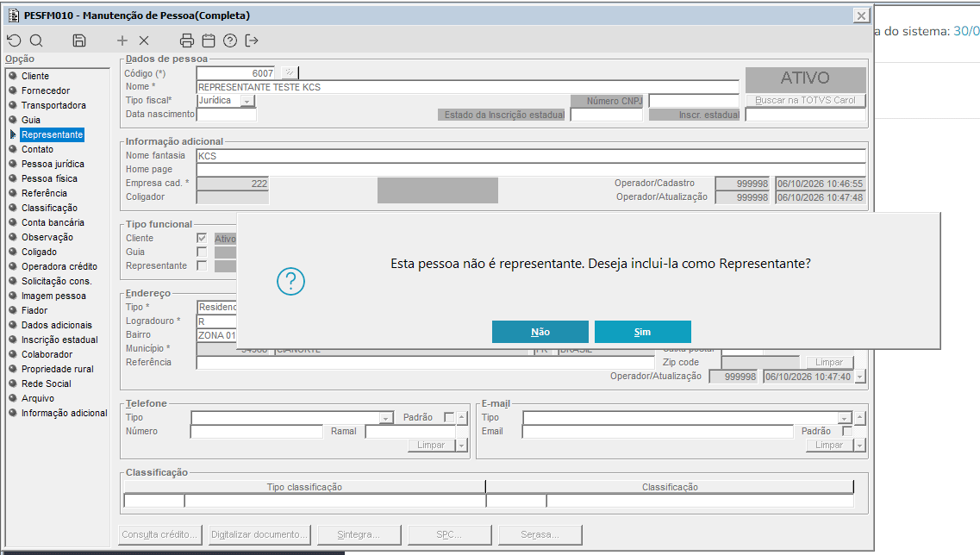Open the calendar toolbar icon
This screenshot has height=555, width=980.
click(209, 41)
